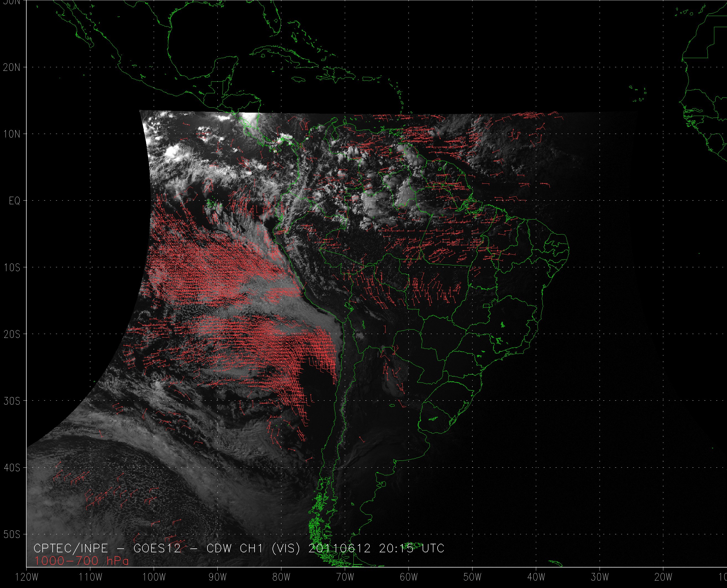The image size is (727, 588).
Task: Click the 50S latitude label
Action: 12,535
